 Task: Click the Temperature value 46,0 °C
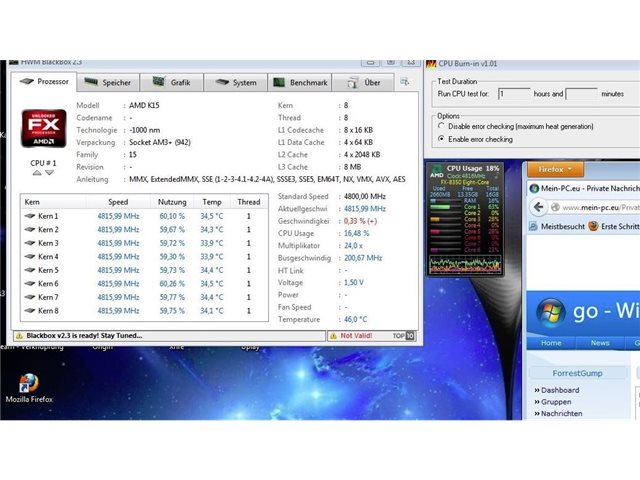click(x=356, y=319)
